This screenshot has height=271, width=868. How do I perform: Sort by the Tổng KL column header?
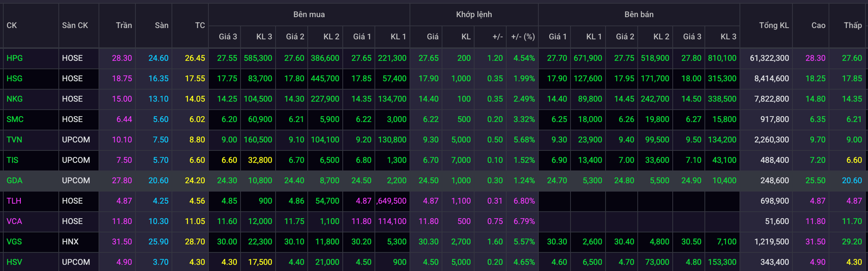pos(774,25)
